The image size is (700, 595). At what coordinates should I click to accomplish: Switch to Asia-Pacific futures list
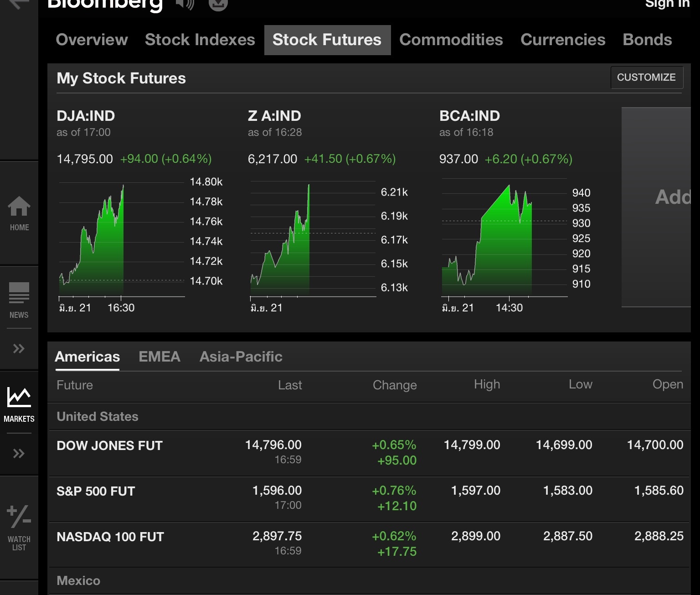coord(241,357)
